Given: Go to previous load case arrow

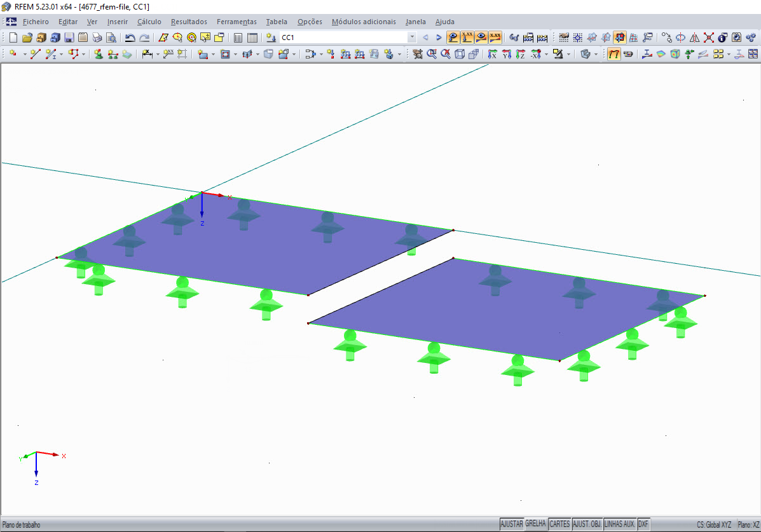Looking at the screenshot, I should click(x=425, y=38).
